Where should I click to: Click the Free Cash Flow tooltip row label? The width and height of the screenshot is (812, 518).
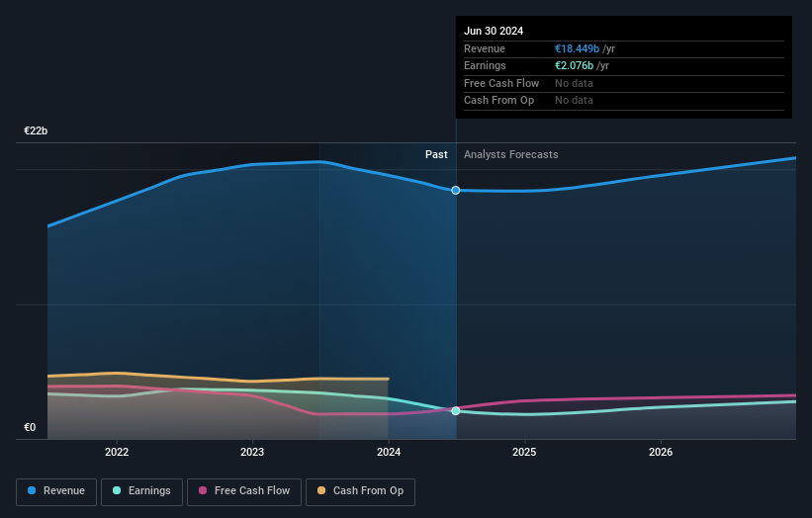point(501,83)
